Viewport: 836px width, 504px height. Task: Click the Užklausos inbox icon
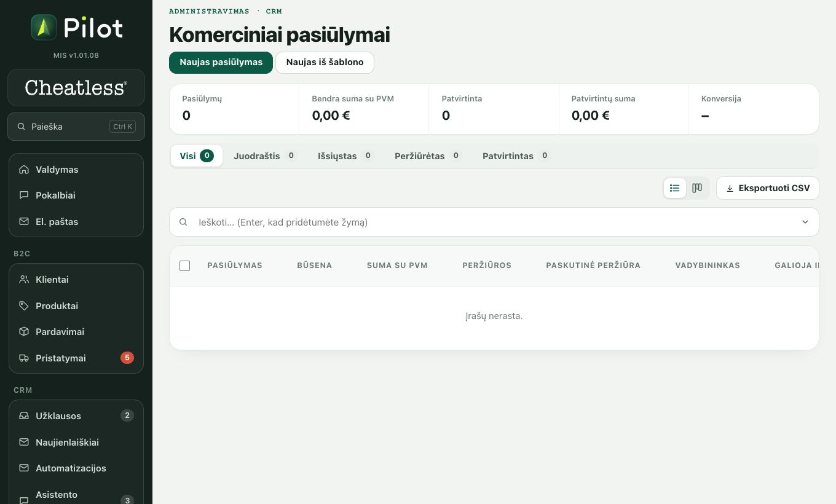[24, 416]
